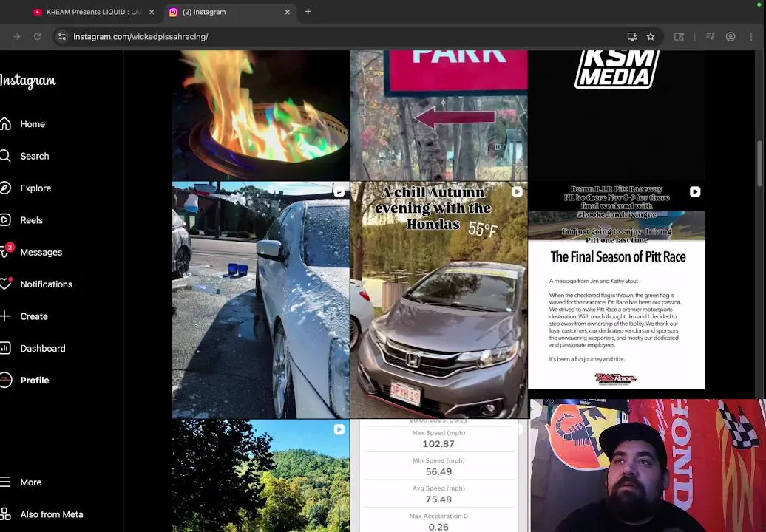766x532 pixels.
Task: Switch to the (2) Instagram tab
Action: coord(228,13)
